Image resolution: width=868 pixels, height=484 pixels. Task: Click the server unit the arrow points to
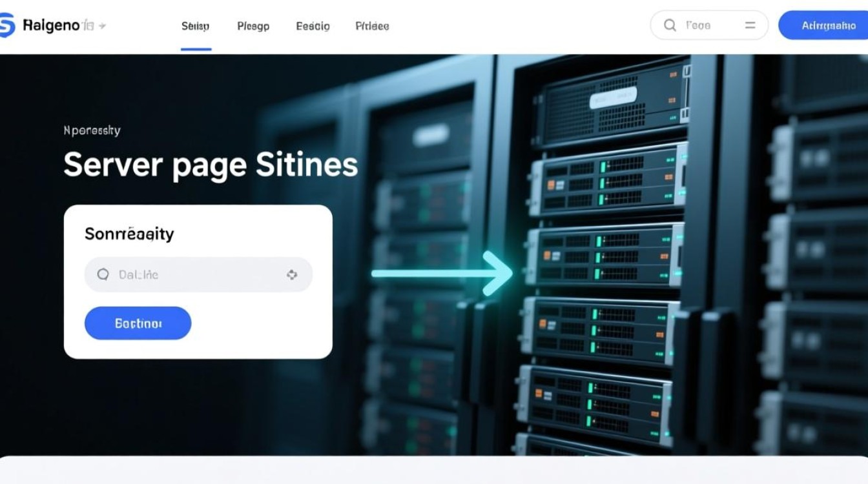(x=604, y=256)
